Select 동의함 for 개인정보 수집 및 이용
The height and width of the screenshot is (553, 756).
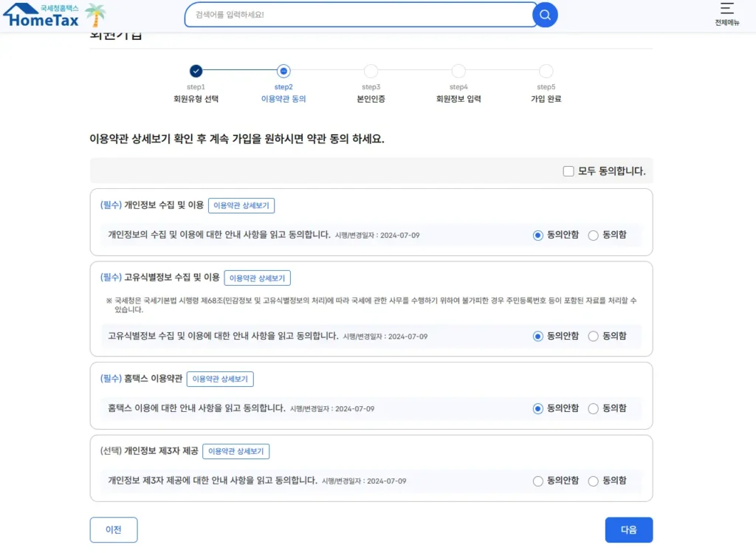[x=593, y=236]
